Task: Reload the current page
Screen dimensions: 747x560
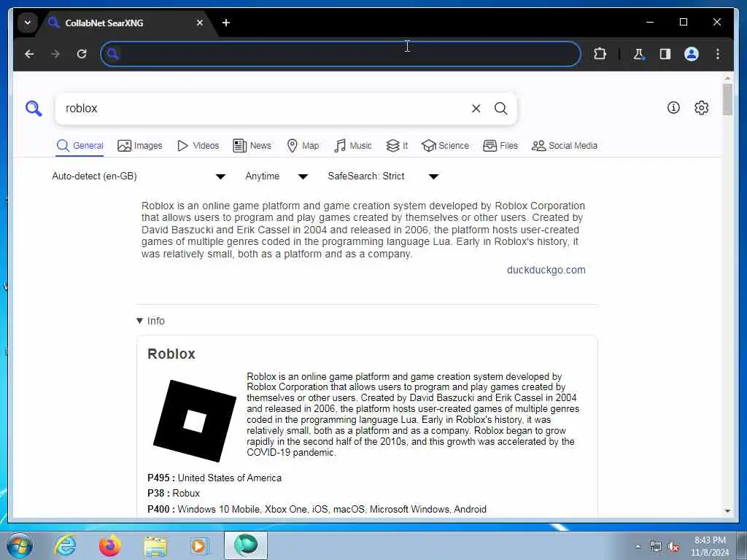Action: 82,54
